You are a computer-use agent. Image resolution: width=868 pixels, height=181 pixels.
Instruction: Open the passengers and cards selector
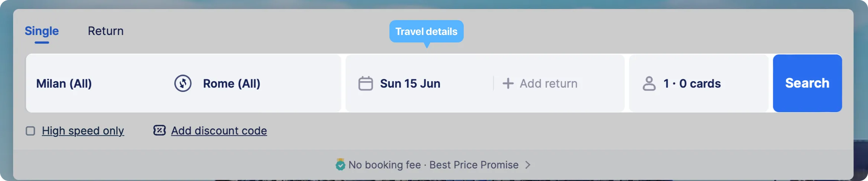click(x=699, y=83)
